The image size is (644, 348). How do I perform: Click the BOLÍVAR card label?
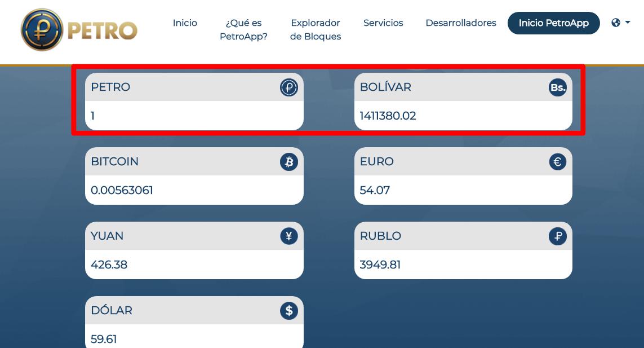(385, 87)
